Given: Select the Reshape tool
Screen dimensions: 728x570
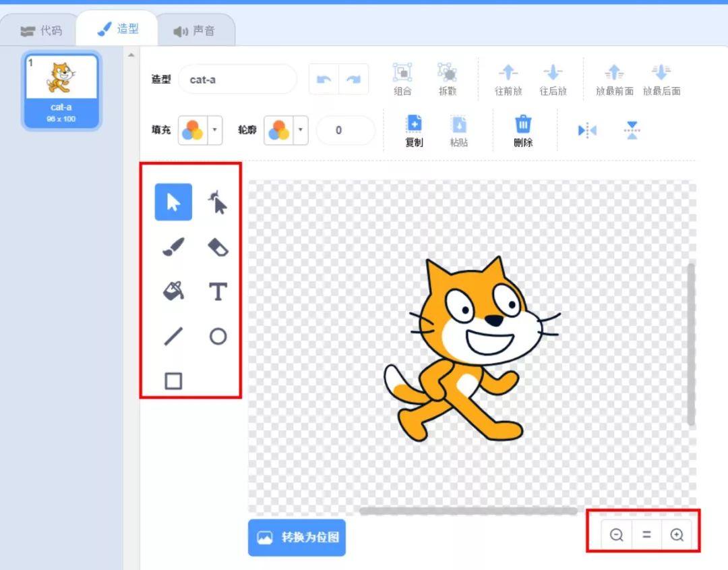Looking at the screenshot, I should tap(218, 202).
